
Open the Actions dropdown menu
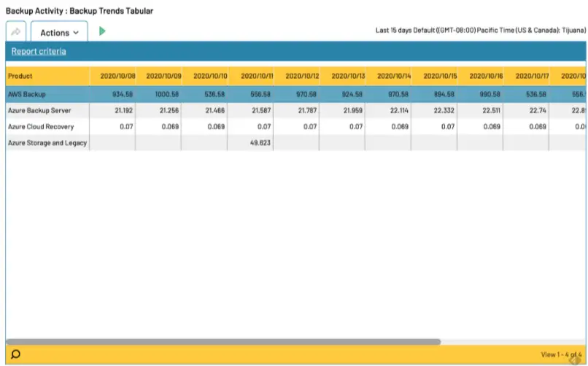[59, 32]
